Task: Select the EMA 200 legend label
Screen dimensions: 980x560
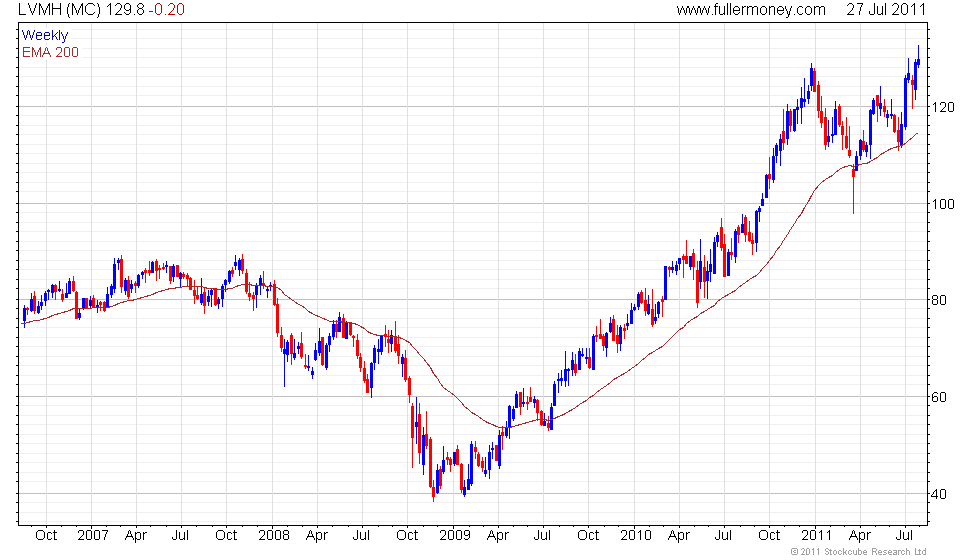Action: point(51,52)
